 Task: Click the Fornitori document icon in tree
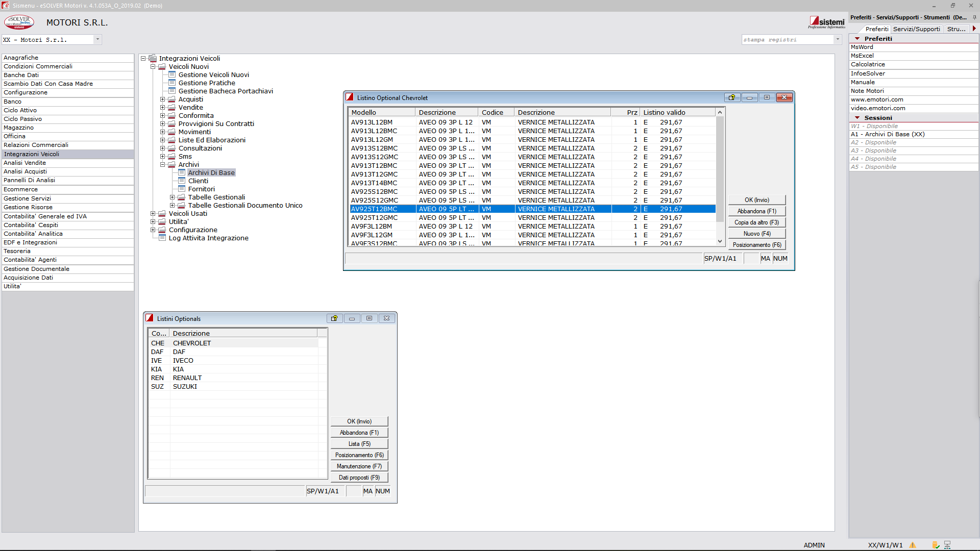(x=182, y=189)
